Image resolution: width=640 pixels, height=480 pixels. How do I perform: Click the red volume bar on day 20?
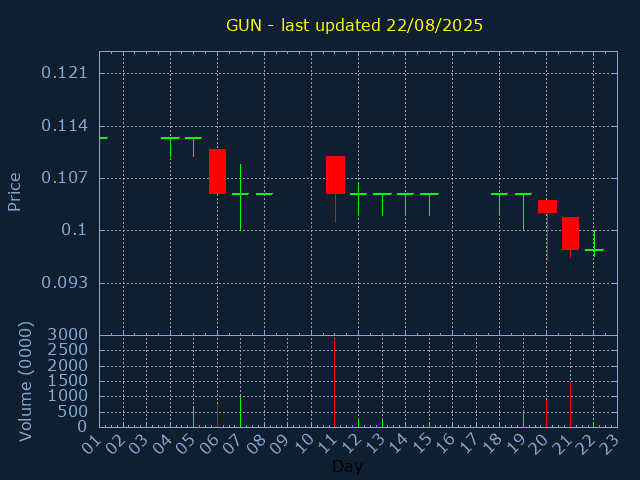pyautogui.click(x=547, y=413)
